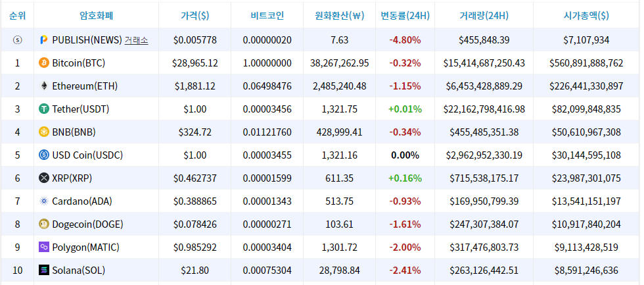Sort by the 암호화폐 column header
The height and width of the screenshot is (285, 644).
coord(97,16)
